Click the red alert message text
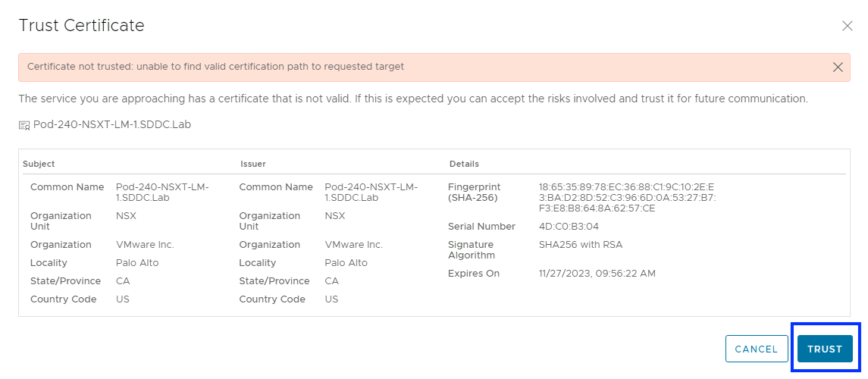868x379 pixels. pos(215,67)
